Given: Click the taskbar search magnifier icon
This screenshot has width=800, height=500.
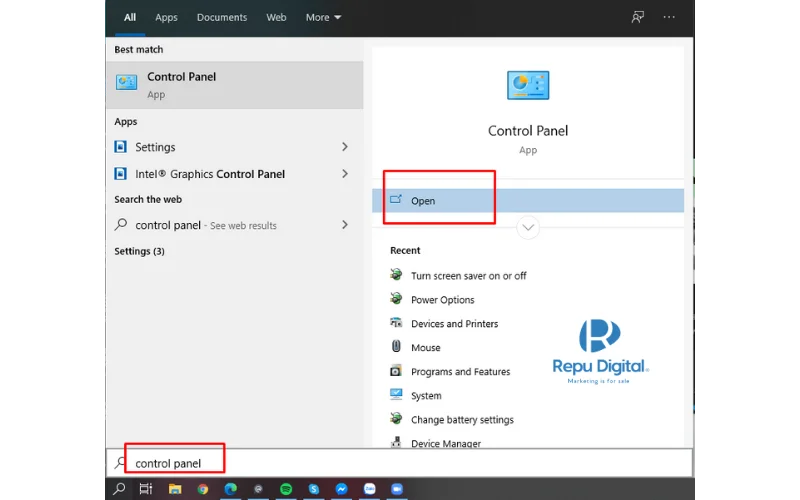Looking at the screenshot, I should point(119,489).
